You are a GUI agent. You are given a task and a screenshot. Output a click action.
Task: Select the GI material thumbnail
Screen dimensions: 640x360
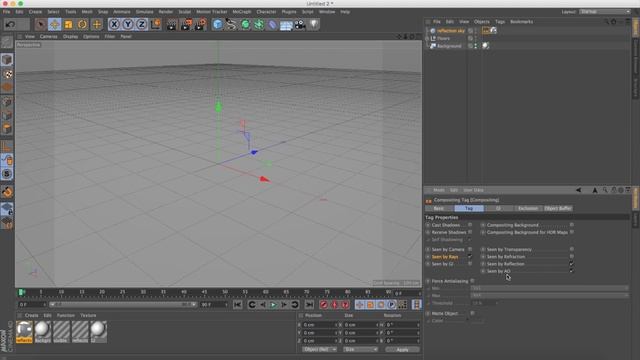[98, 332]
